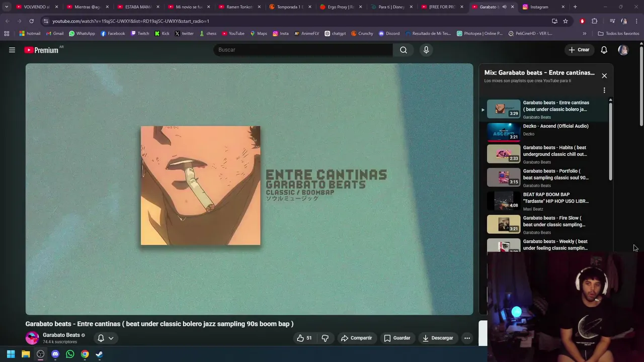Open the Crear menu button
This screenshot has height=362, width=644.
pos(579,50)
